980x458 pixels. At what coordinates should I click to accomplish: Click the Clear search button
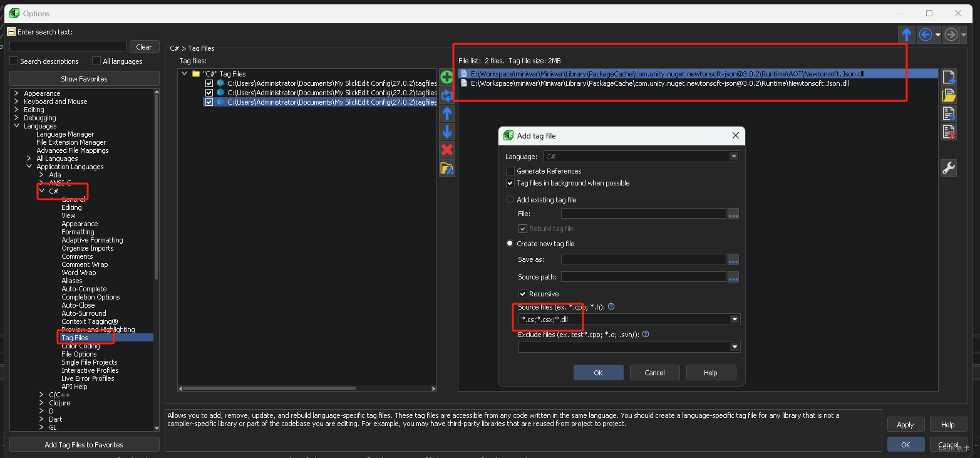[x=144, y=47]
